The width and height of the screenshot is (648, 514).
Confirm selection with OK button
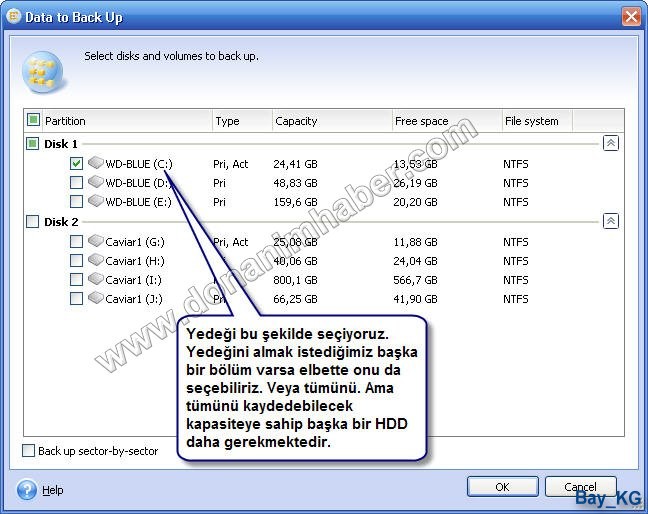tap(503, 487)
